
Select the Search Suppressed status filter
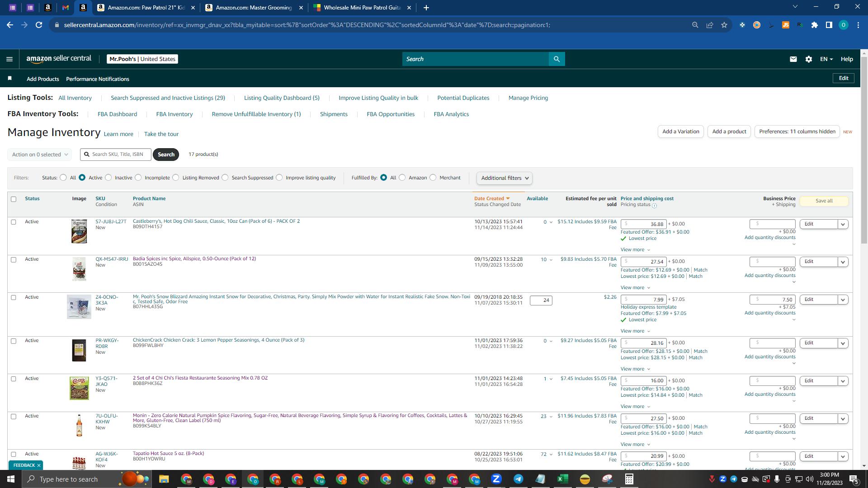[225, 178]
